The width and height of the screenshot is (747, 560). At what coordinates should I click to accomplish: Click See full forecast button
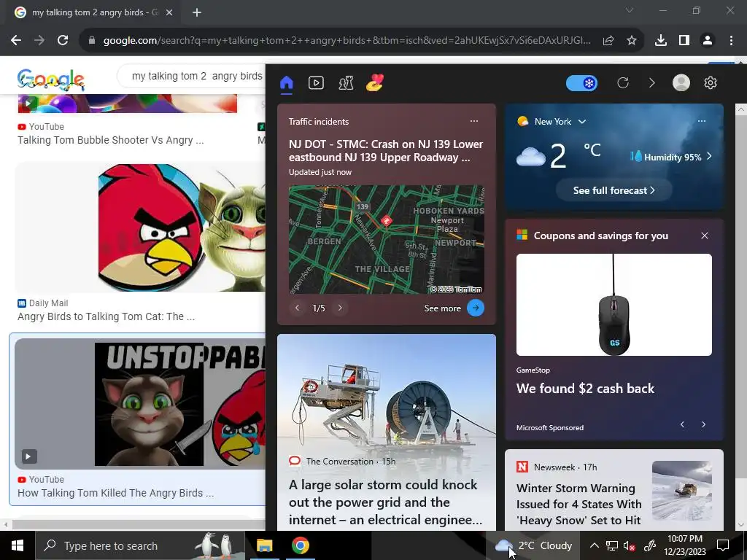coord(614,190)
